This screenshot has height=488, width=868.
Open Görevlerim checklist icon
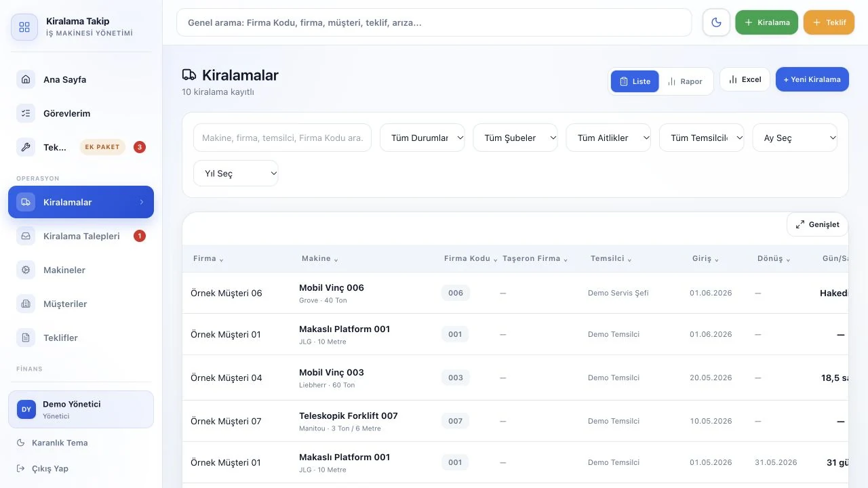tap(26, 113)
